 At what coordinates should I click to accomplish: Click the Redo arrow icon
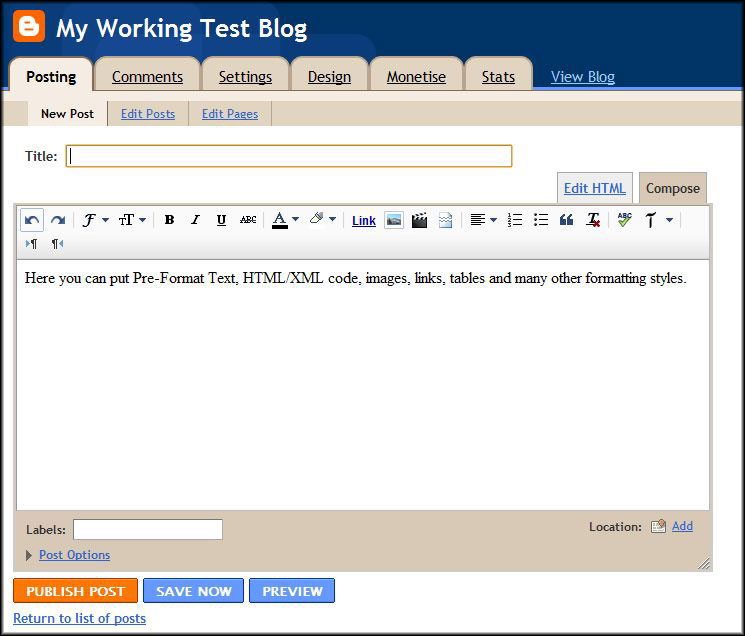pos(58,220)
